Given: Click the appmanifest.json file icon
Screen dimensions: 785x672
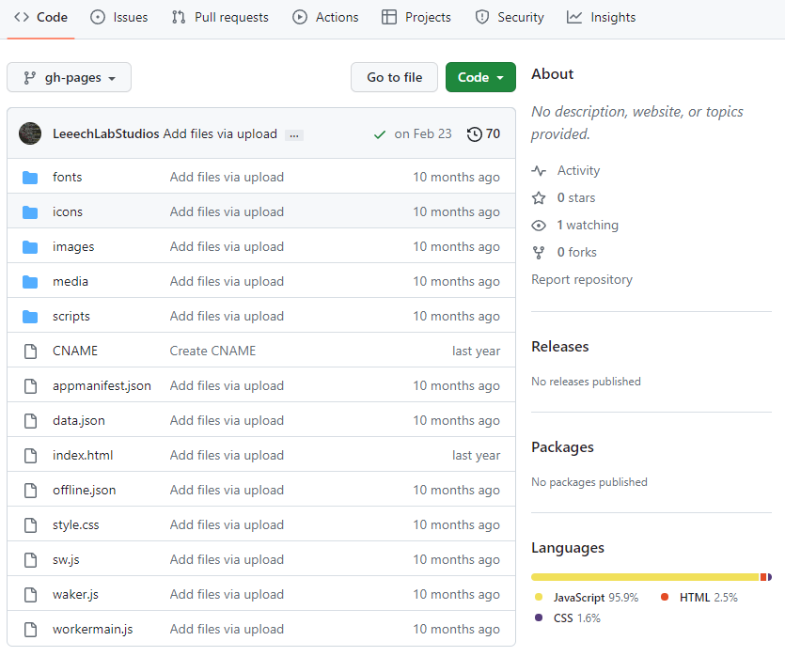Looking at the screenshot, I should click(x=30, y=385).
